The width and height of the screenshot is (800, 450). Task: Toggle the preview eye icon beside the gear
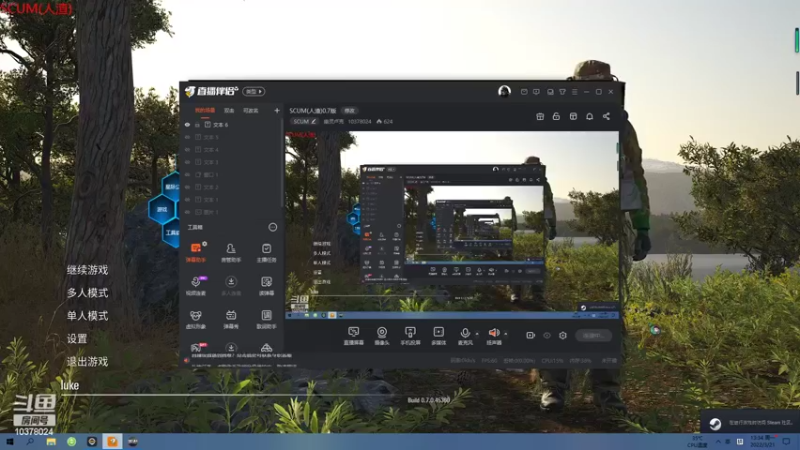point(546,335)
